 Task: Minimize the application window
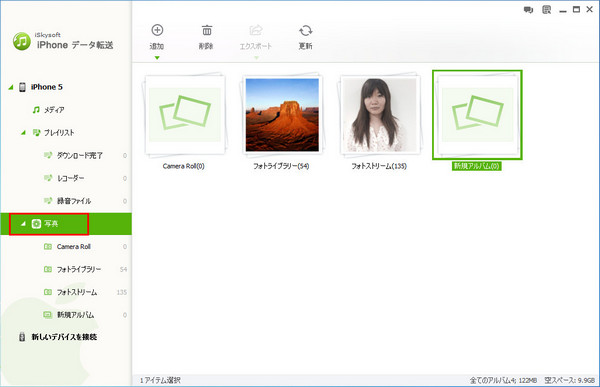click(562, 12)
